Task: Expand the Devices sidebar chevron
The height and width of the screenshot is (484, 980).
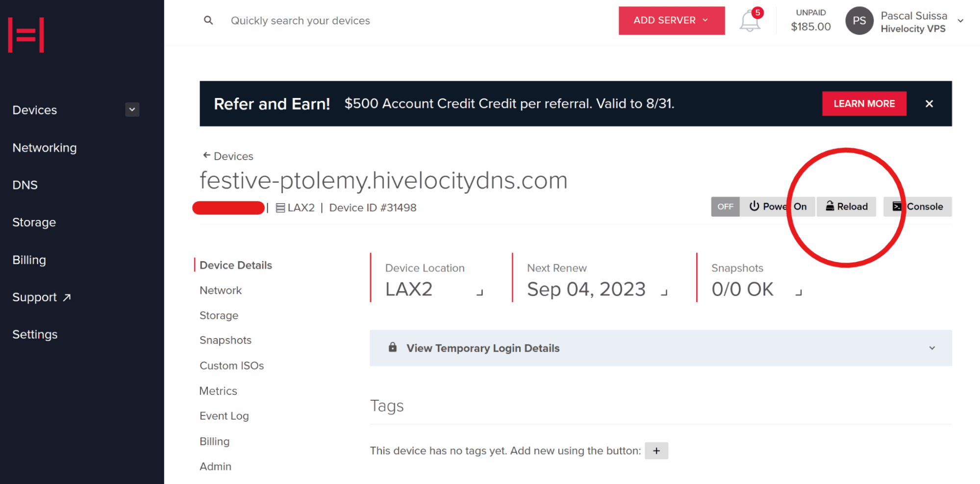Action: 132,110
